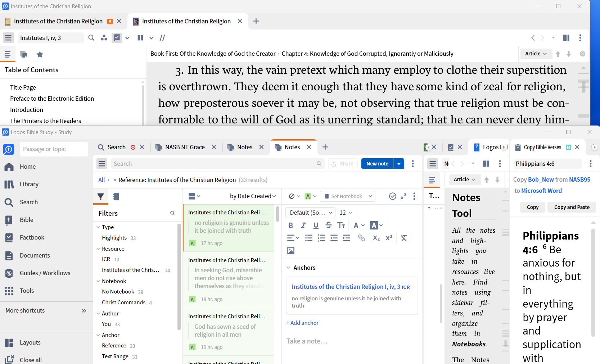The image size is (600, 364).
Task: Add a new tab in Notes panel group
Action: click(325, 147)
